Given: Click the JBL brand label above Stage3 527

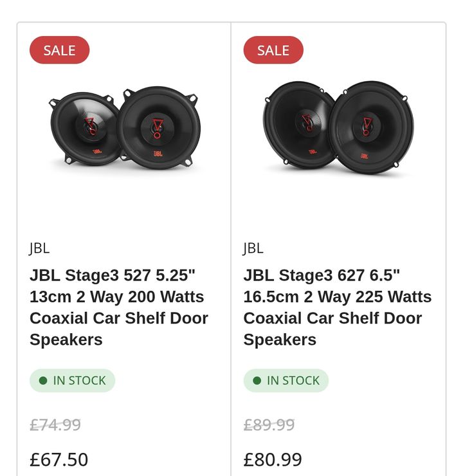Looking at the screenshot, I should coord(39,248).
